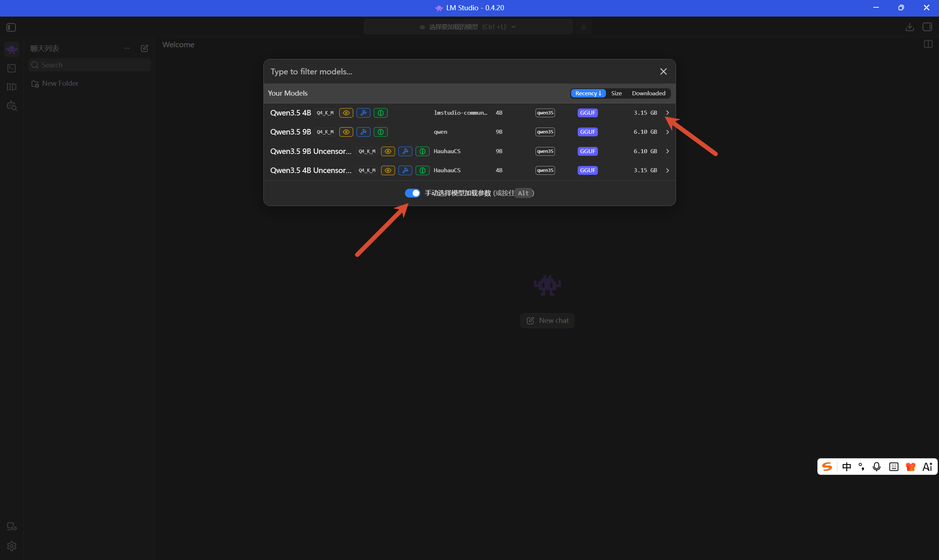Create a new chat with pencil icon
The image size is (939, 560).
(x=144, y=48)
